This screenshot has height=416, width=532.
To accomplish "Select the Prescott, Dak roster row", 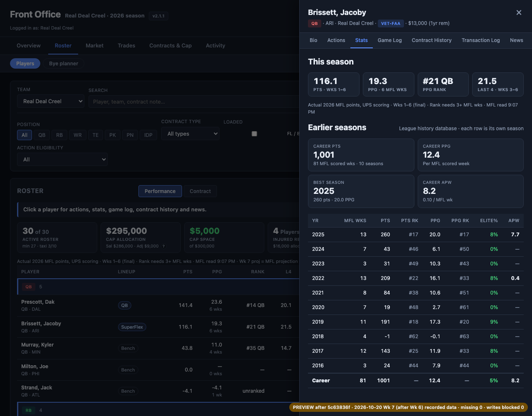I will (158, 305).
